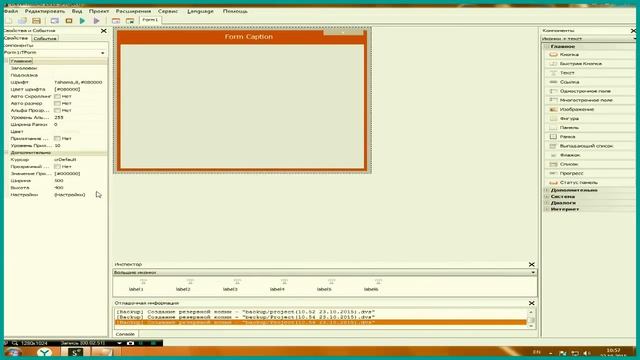Open the Файл menu
The width and height of the screenshot is (640, 360).
click(x=11, y=11)
